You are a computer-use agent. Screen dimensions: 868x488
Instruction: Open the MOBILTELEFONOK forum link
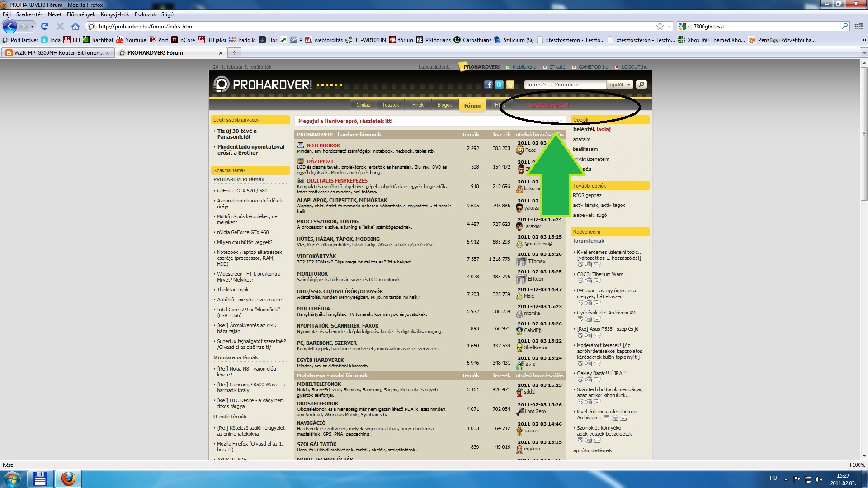319,384
